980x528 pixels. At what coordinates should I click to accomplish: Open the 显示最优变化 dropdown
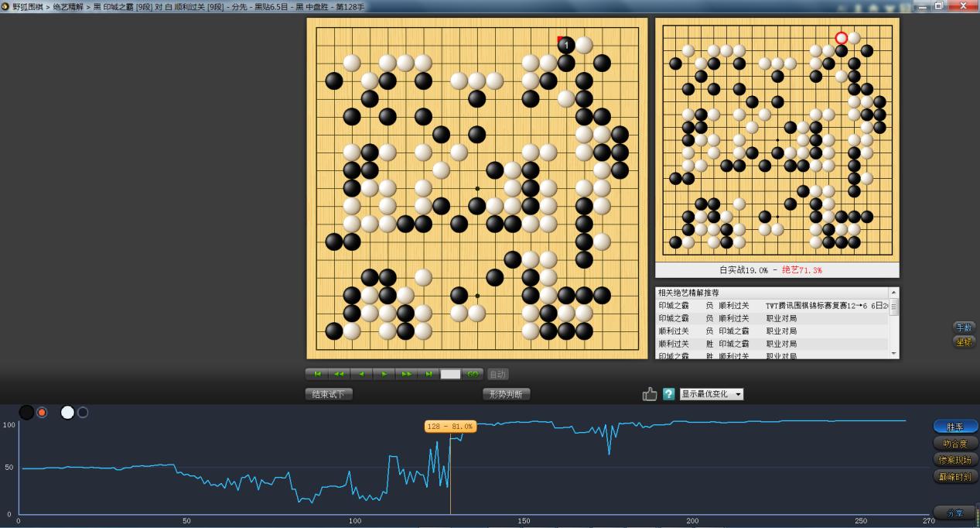tap(711, 394)
